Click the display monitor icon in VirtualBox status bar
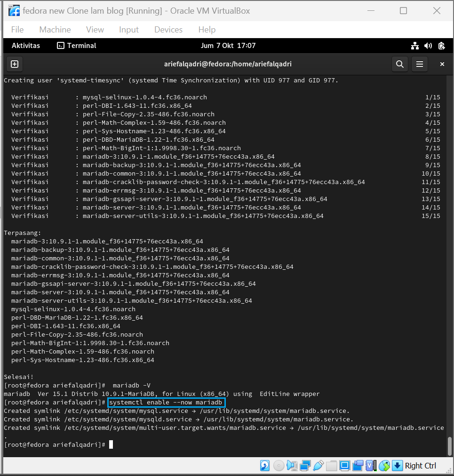The image size is (454, 476). coord(344,465)
